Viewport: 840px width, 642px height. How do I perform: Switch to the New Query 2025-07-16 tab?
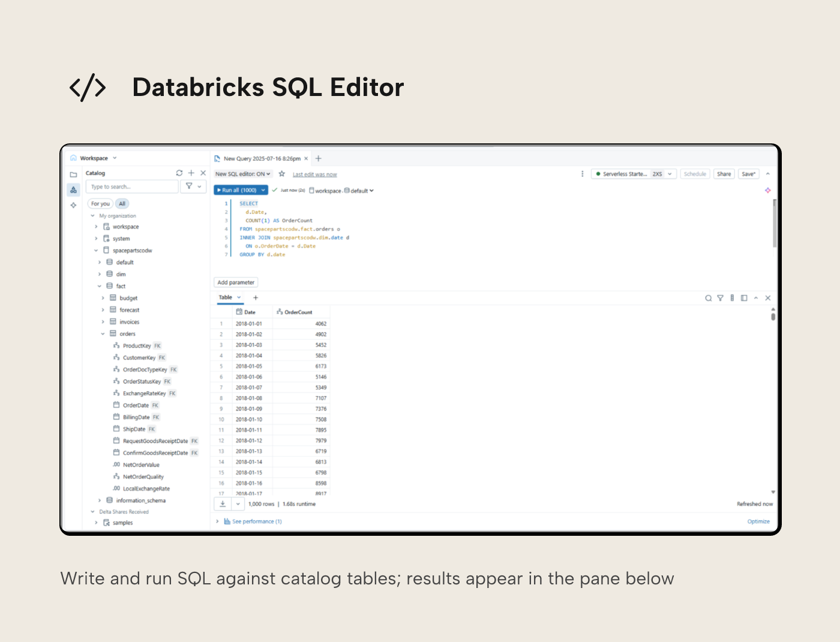click(262, 158)
